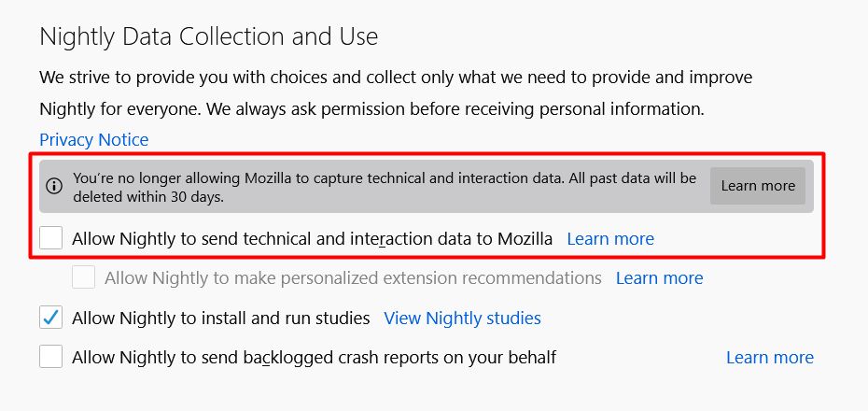This screenshot has width=868, height=411.
Task: Open the View Nightly studies link
Action: [x=462, y=319]
